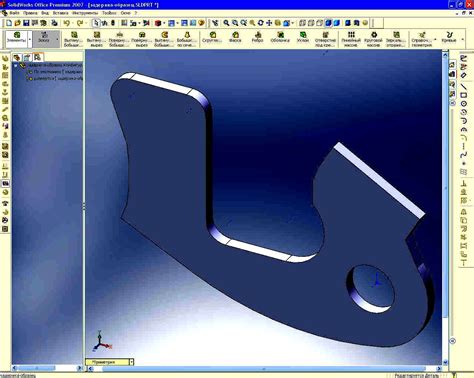This screenshot has width=474, height=378.
Task: Choose the Select cursor tool
Action: [x=96, y=23]
